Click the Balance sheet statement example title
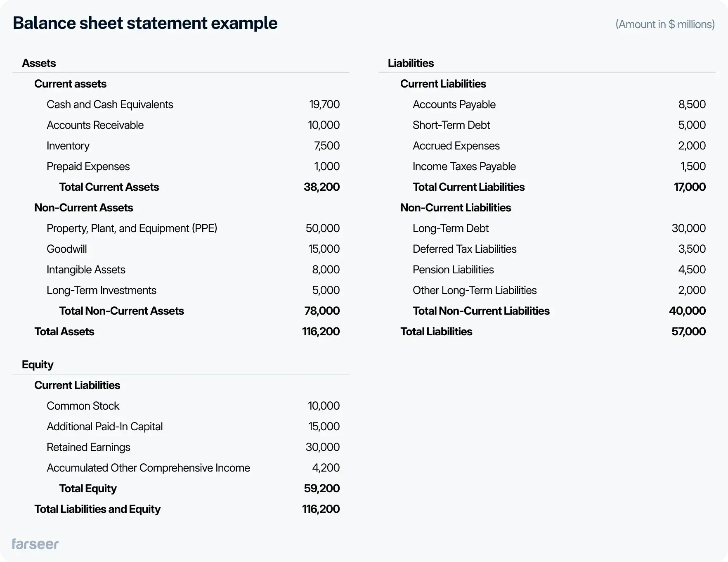728x562 pixels. [x=145, y=23]
